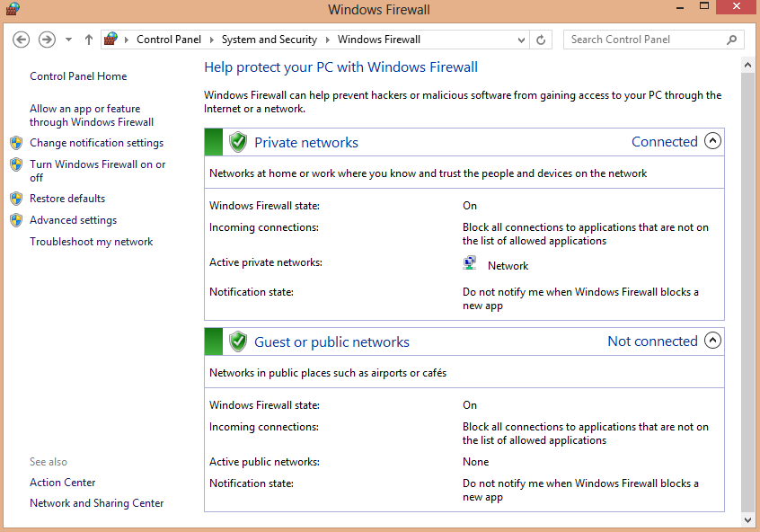Refresh the Windows Firewall page
The height and width of the screenshot is (532, 760).
541,40
